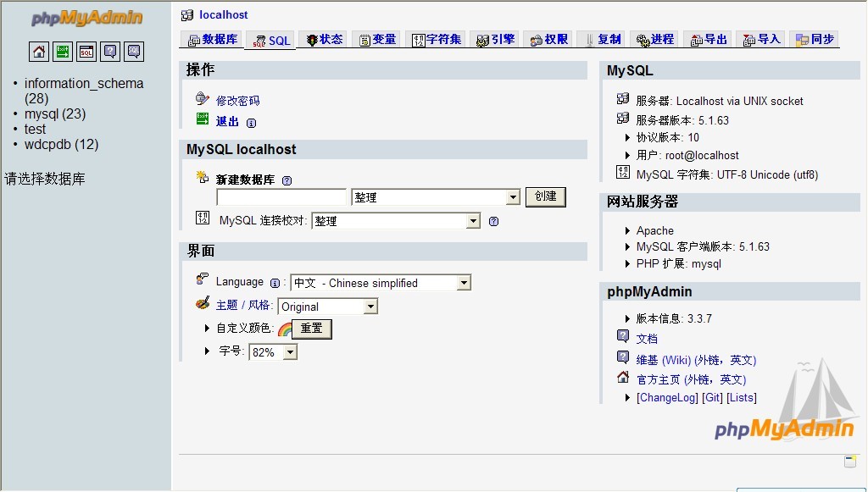The image size is (868, 492).
Task: Click the 修改密码 link
Action: (237, 101)
